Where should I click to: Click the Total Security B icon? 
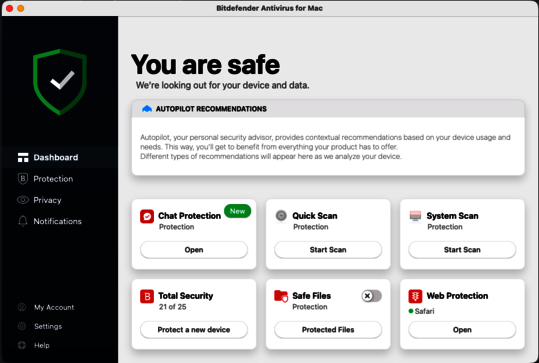point(147,296)
